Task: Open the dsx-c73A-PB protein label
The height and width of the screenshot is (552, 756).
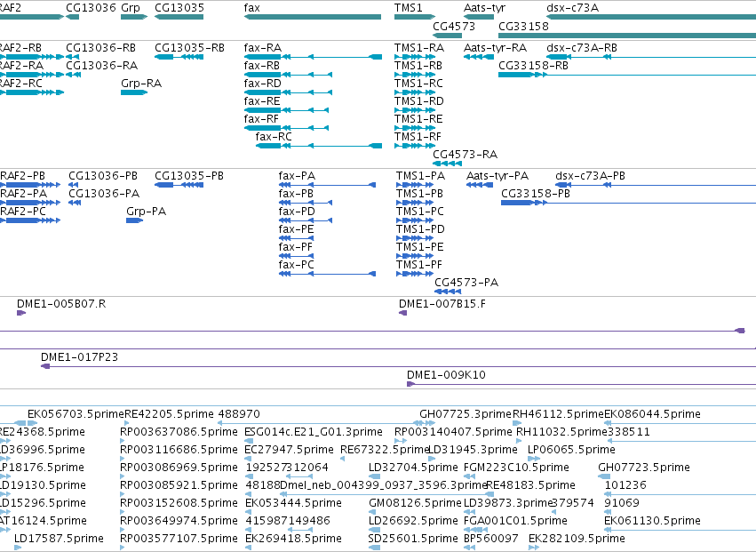Action: pyautogui.click(x=590, y=176)
